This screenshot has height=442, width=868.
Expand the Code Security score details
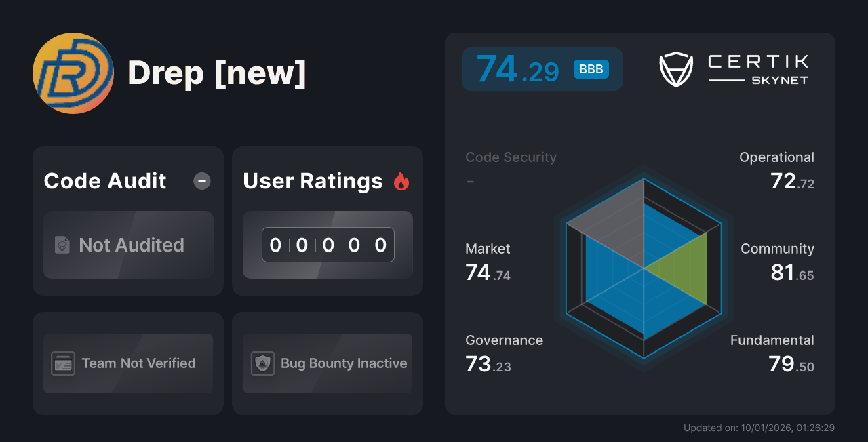click(511, 168)
